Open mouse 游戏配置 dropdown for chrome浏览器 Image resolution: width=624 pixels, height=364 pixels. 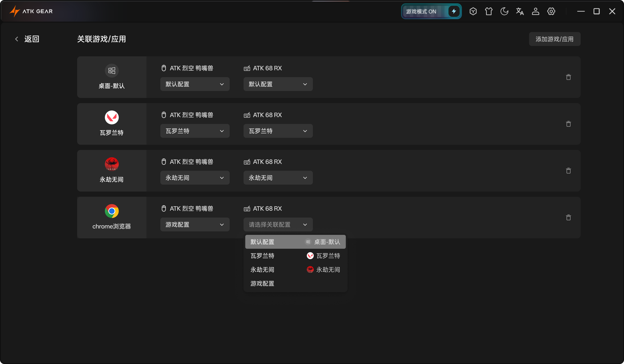pos(195,225)
